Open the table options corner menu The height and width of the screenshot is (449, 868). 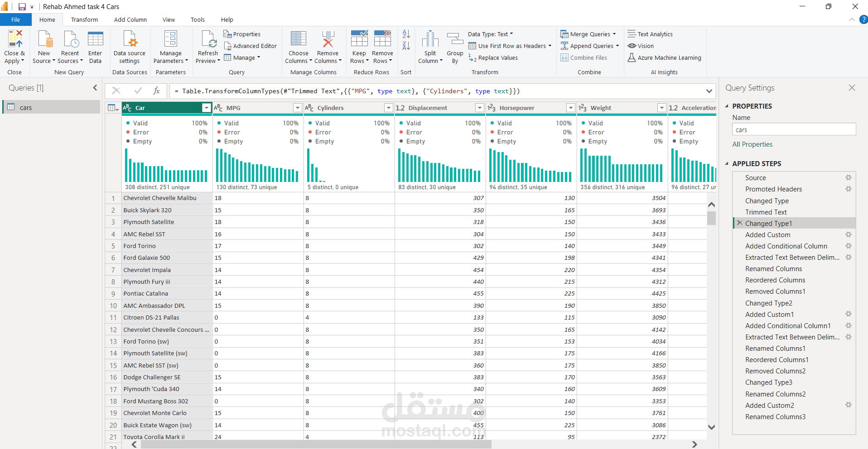(x=113, y=108)
